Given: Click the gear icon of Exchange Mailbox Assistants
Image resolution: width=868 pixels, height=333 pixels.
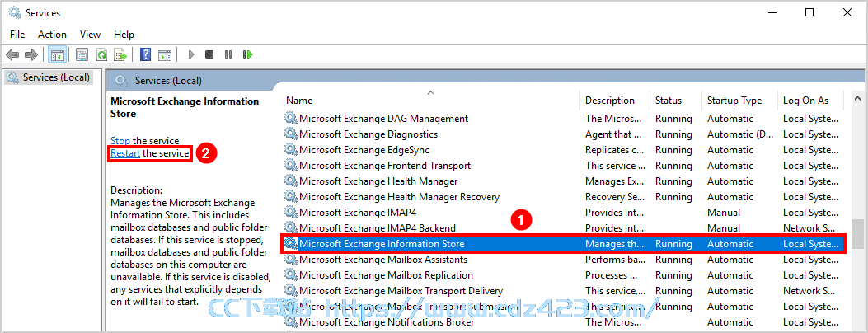Looking at the screenshot, I should 291,260.
